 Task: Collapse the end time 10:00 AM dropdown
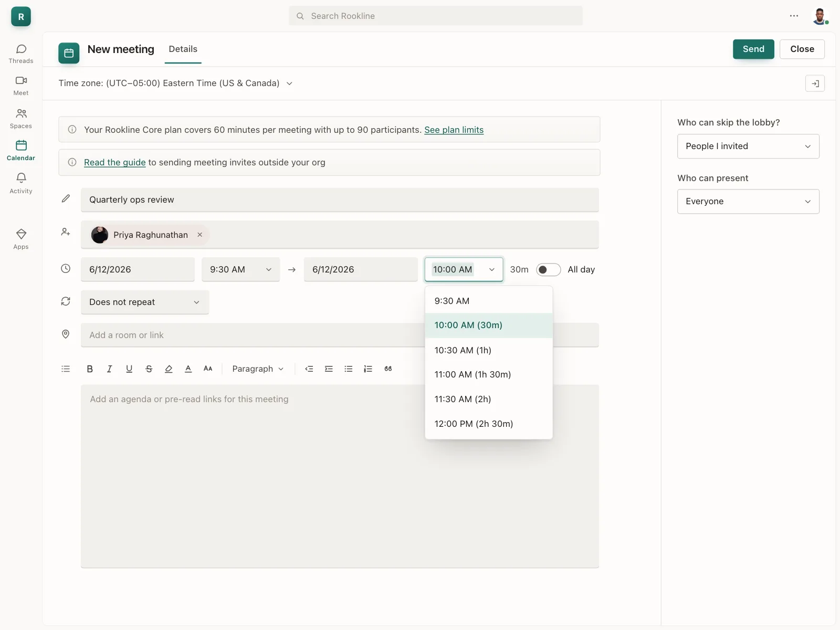click(464, 269)
